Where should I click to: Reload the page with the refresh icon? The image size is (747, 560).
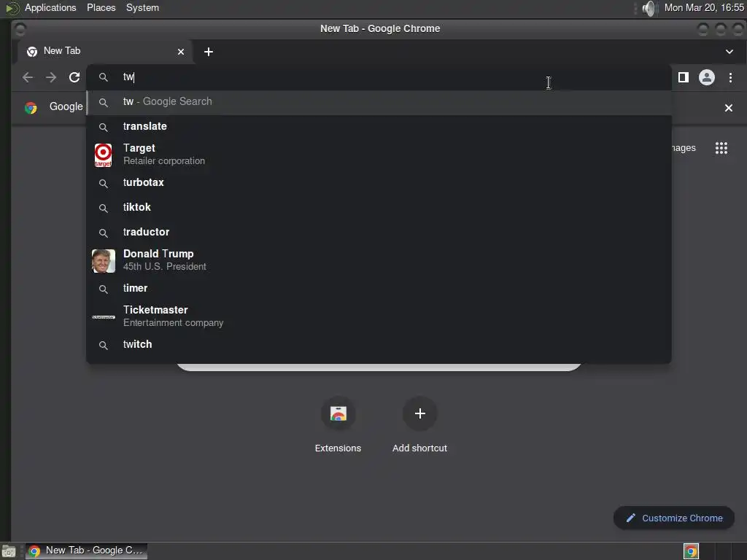(x=74, y=77)
